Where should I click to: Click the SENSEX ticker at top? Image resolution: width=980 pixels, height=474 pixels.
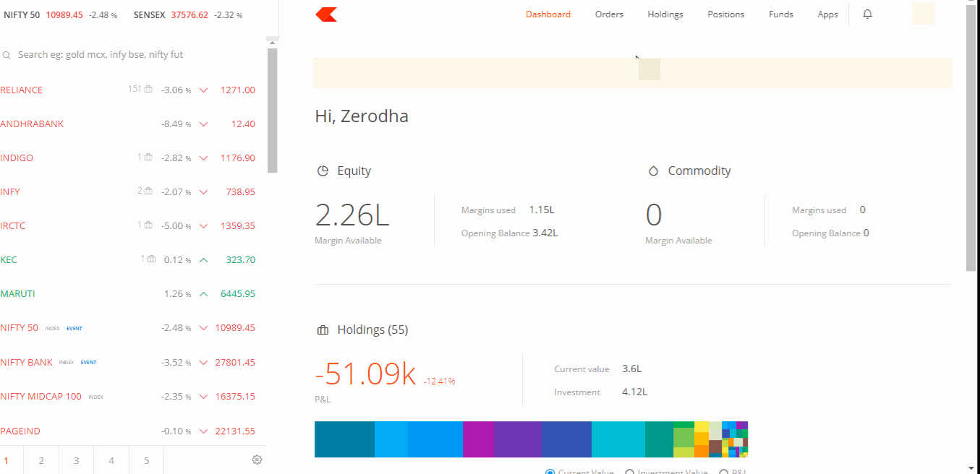click(x=188, y=15)
